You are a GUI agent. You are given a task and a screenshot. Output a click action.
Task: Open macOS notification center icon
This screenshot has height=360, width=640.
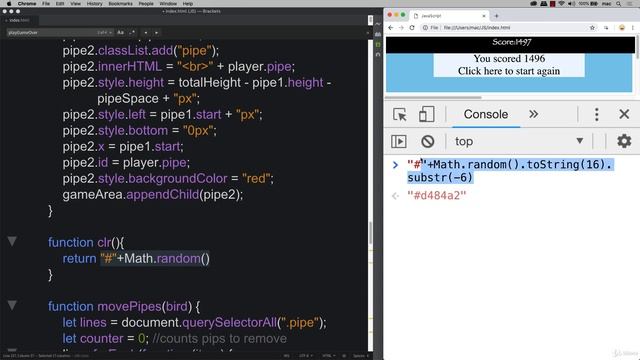(x=631, y=4)
